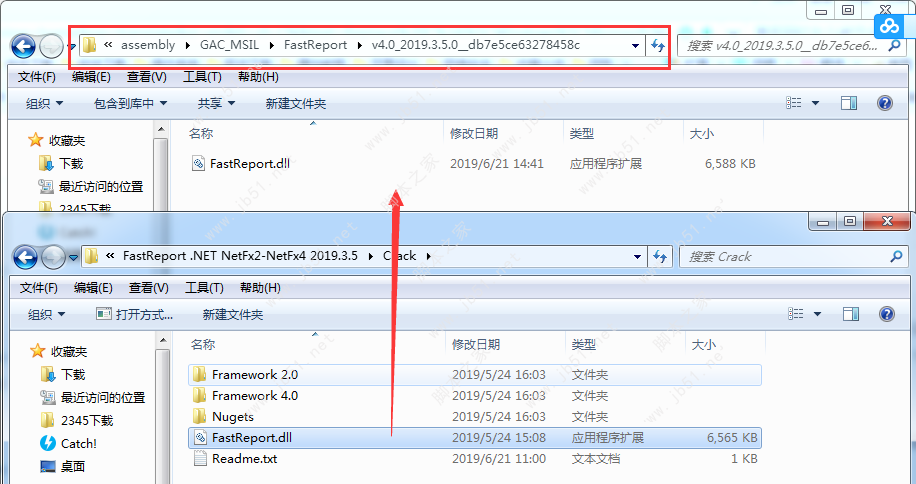Open 查看(V) menu in top window

(147, 76)
